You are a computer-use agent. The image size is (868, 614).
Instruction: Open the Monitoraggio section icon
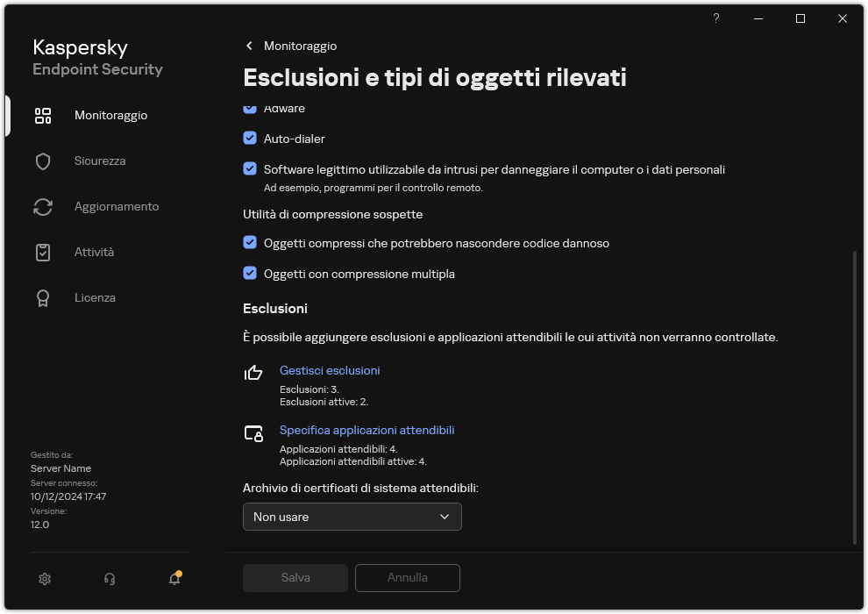click(43, 115)
